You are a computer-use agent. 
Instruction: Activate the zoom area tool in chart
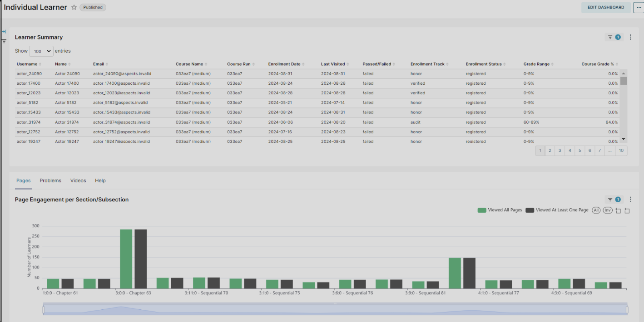[618, 210]
